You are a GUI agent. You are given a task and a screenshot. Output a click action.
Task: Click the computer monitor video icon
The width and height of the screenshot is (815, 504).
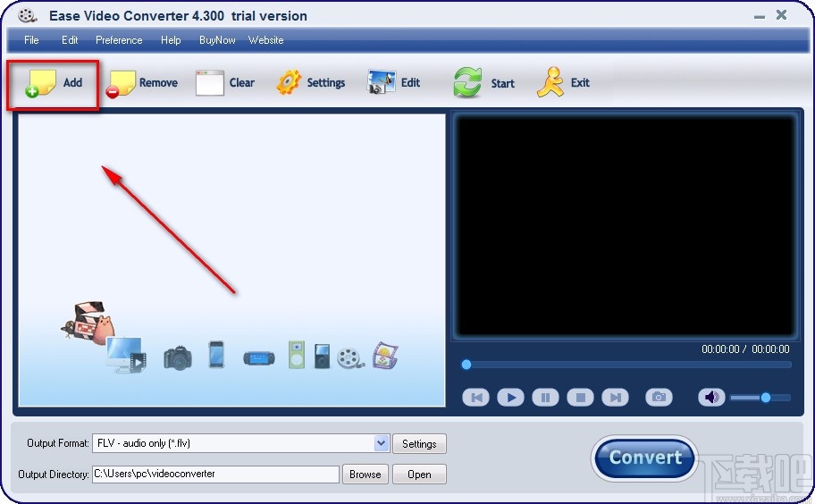(126, 355)
